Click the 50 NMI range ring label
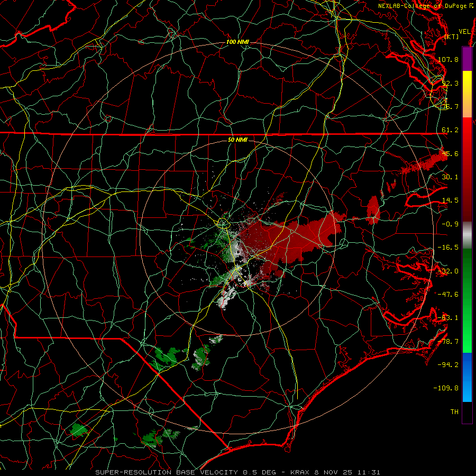The height and width of the screenshot is (476, 476). (237, 140)
